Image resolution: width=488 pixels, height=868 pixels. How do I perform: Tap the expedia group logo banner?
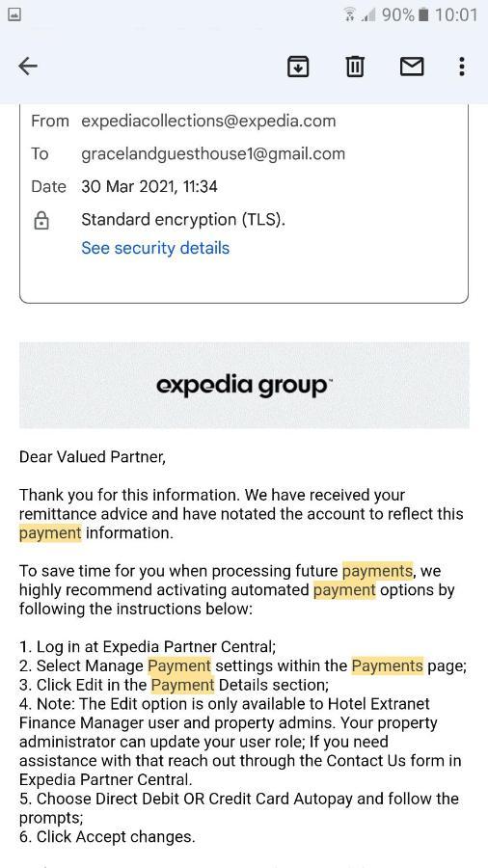tap(244, 385)
